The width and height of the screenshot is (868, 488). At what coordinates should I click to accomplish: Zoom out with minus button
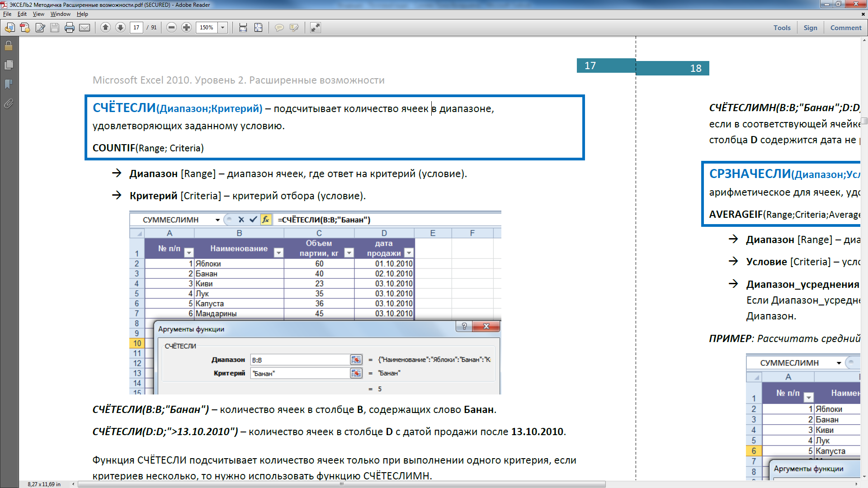pos(171,28)
